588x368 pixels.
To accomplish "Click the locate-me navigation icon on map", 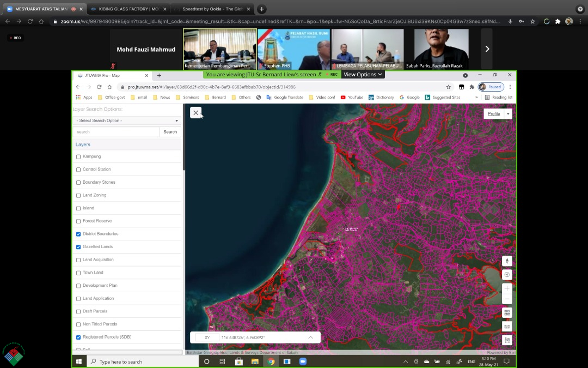I will 507,274.
